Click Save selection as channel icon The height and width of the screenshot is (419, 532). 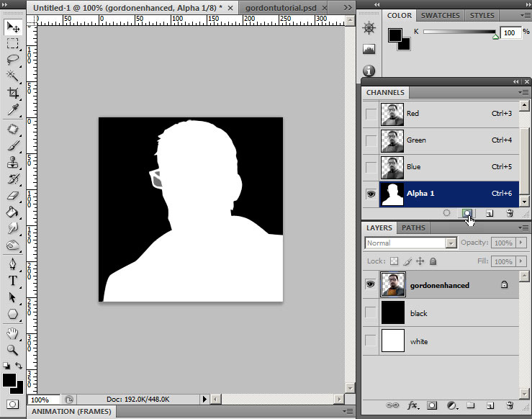467,213
